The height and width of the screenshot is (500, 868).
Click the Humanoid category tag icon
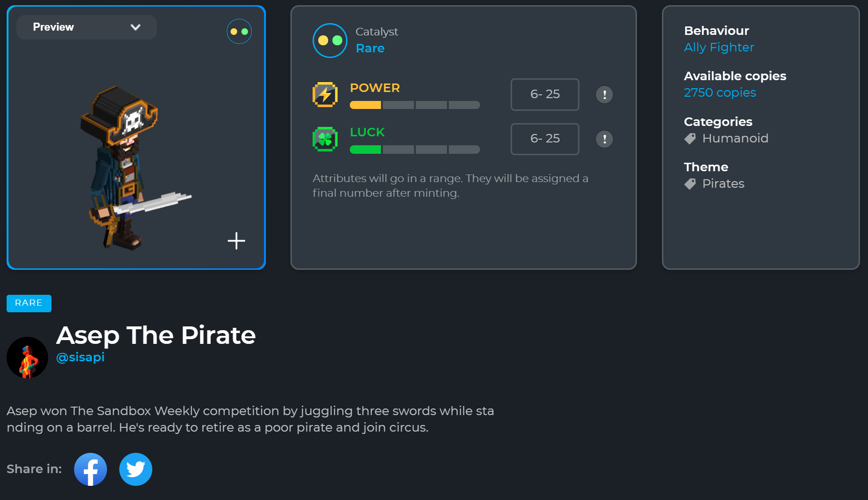pos(690,139)
